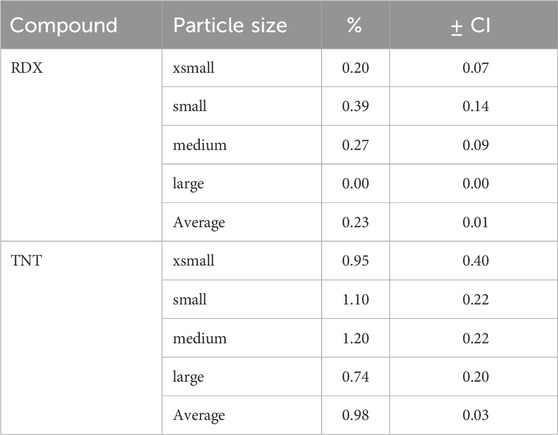Select TNT Average percentage 0.98
558x435 pixels.
coord(356,415)
